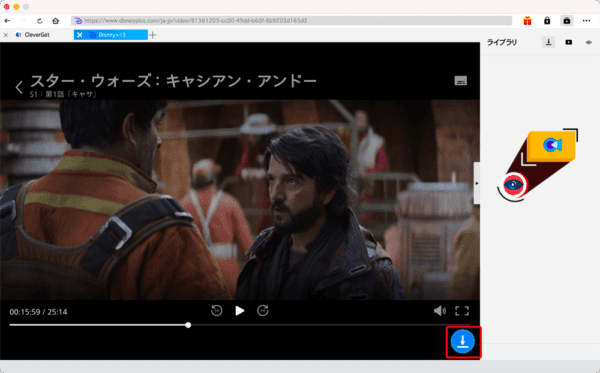Reload the page with refresh icon
Viewport: 600px width, 373px height.
point(39,21)
